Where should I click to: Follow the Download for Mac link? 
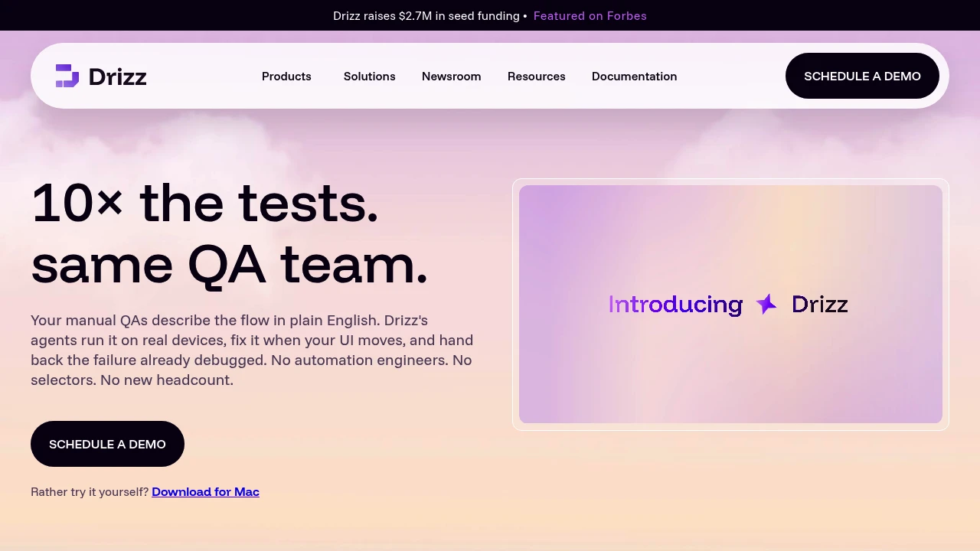pyautogui.click(x=205, y=492)
